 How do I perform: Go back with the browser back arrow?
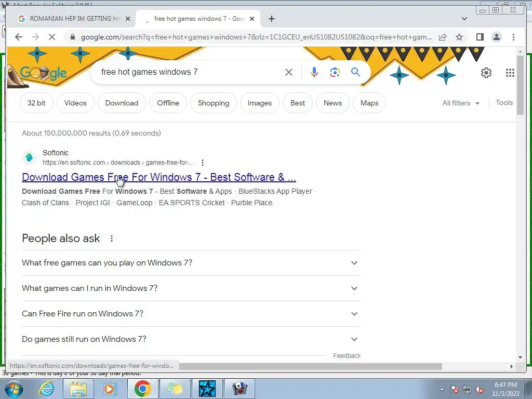pyautogui.click(x=19, y=37)
